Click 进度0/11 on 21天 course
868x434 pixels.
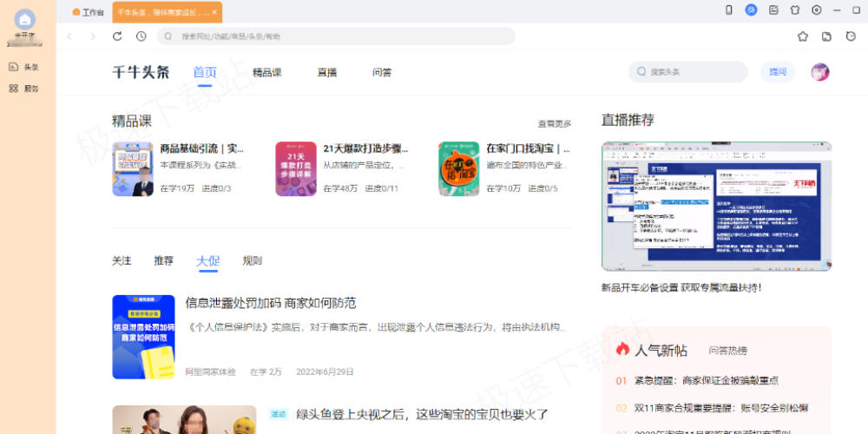coord(381,188)
